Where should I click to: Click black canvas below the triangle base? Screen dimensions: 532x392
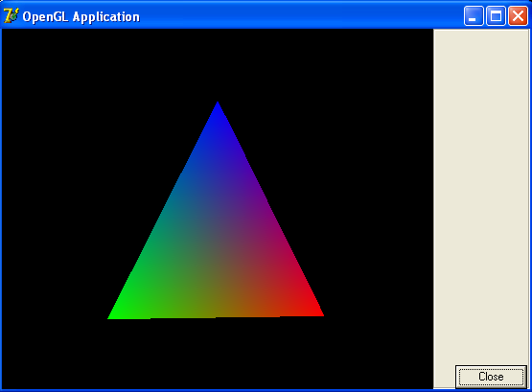click(218, 353)
